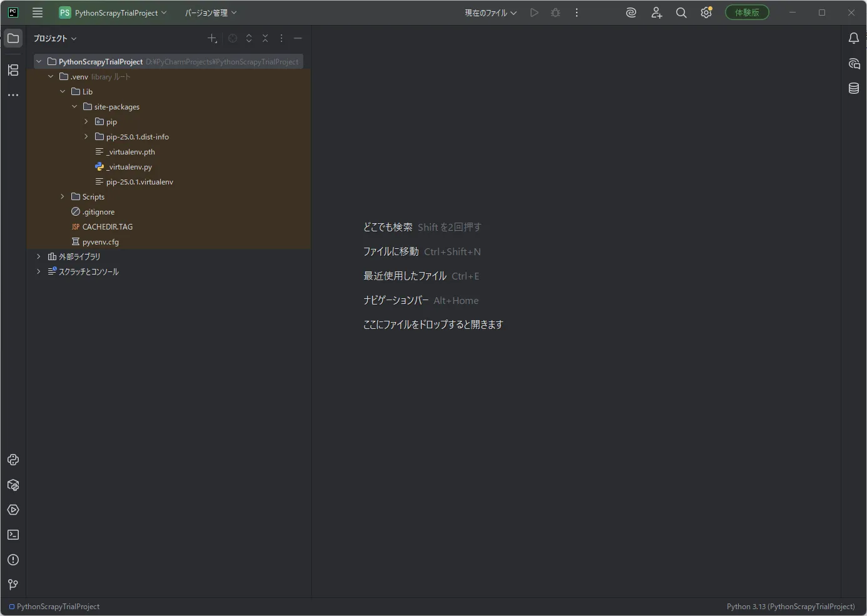The height and width of the screenshot is (616, 867).
Task: Toggle the Project tool window folder icon
Action: [x=13, y=38]
